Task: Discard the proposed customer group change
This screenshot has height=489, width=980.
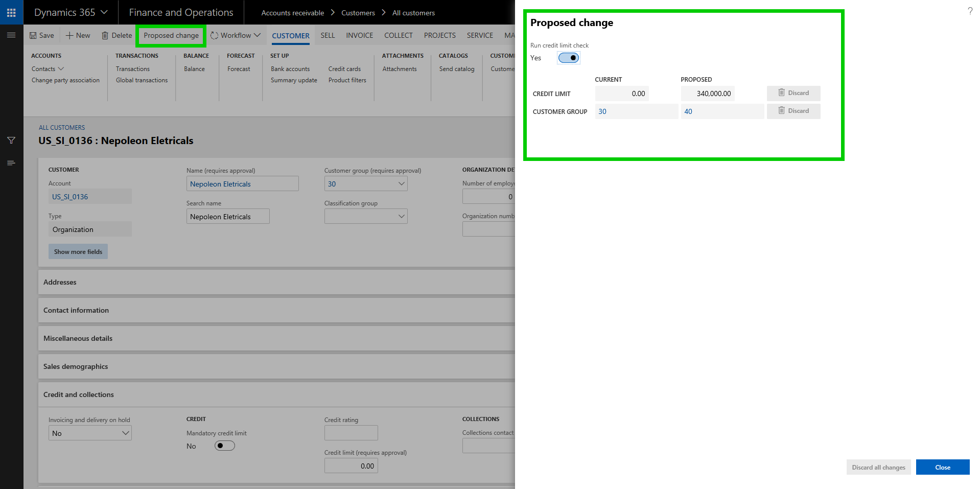Action: tap(793, 111)
